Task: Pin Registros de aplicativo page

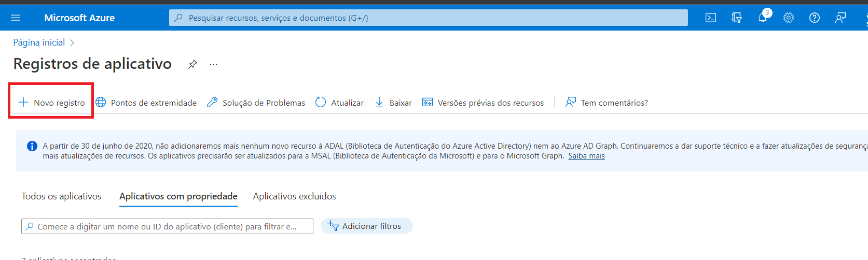Action: (x=192, y=64)
